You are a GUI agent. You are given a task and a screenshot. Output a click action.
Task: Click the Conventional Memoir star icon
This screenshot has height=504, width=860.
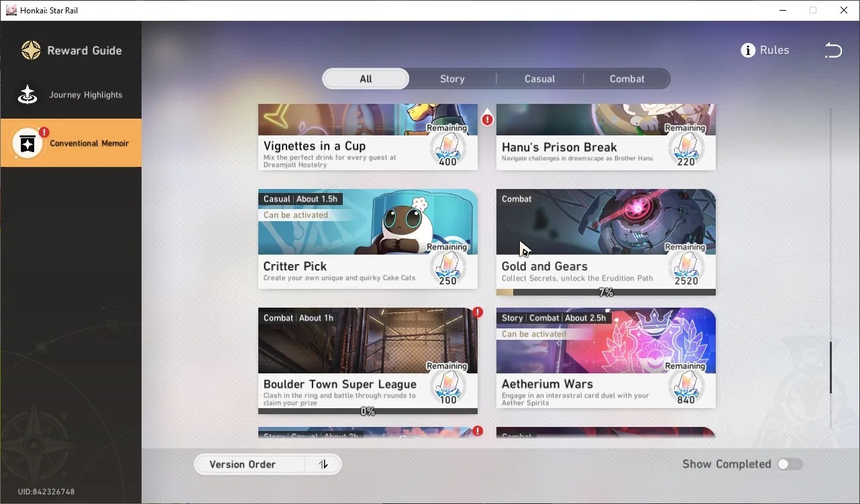[x=28, y=143]
